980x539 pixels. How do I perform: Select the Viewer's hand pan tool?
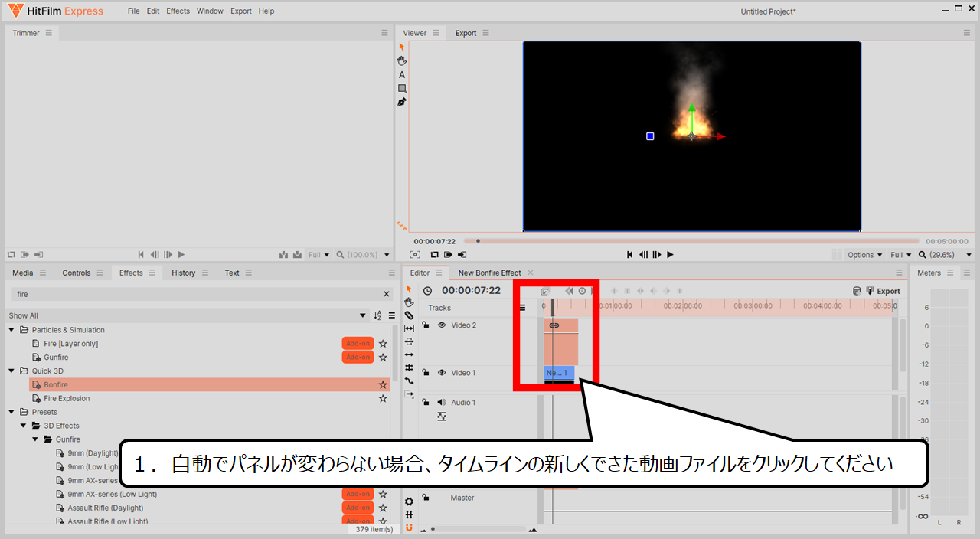402,60
